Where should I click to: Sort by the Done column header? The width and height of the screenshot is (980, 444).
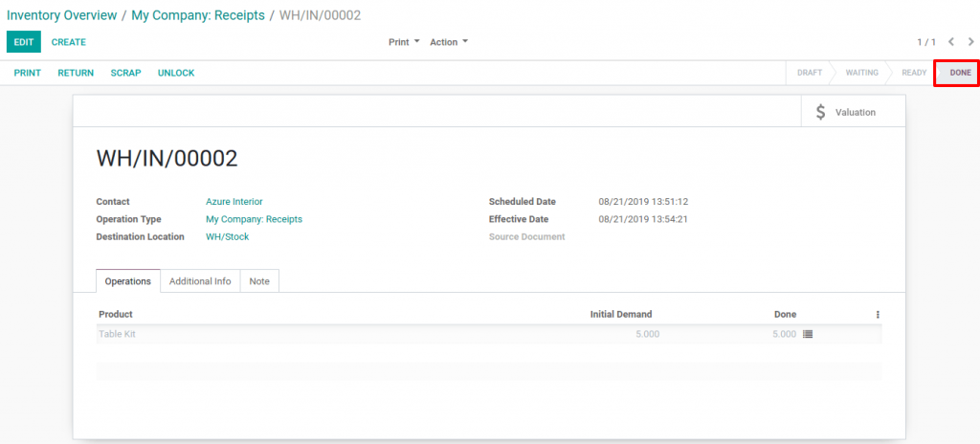[785, 314]
